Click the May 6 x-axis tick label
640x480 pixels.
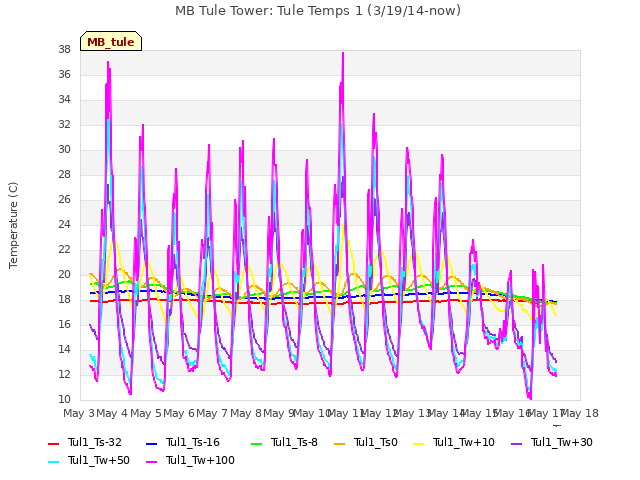tap(179, 413)
